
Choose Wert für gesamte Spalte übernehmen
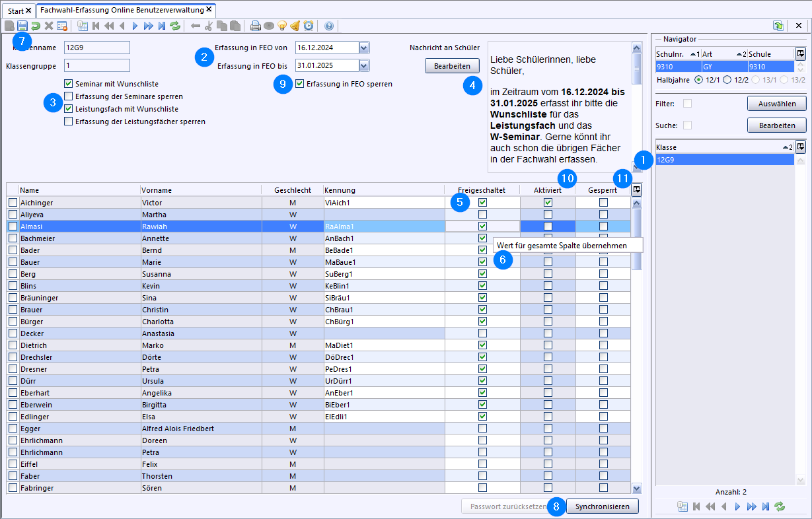tap(568, 245)
